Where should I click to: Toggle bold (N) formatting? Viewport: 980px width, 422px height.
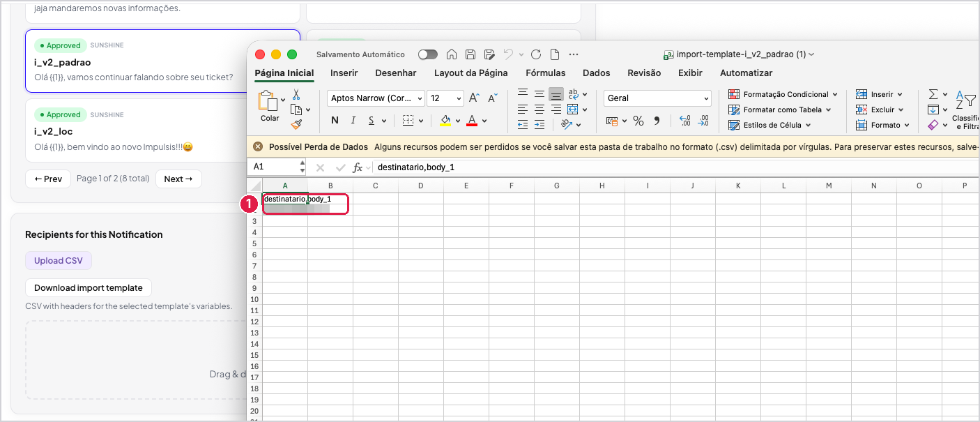pos(335,121)
